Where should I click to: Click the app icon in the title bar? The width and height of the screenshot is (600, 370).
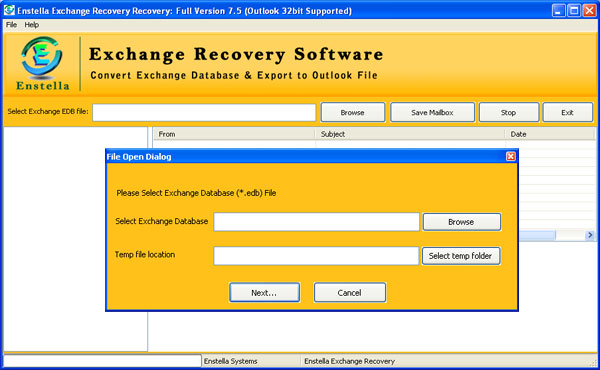pyautogui.click(x=9, y=10)
